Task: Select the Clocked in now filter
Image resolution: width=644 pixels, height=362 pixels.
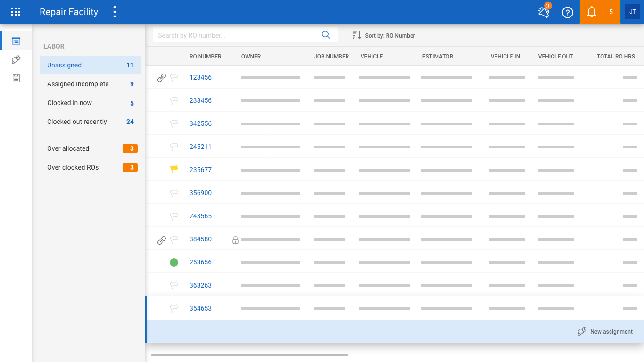Action: (90, 103)
